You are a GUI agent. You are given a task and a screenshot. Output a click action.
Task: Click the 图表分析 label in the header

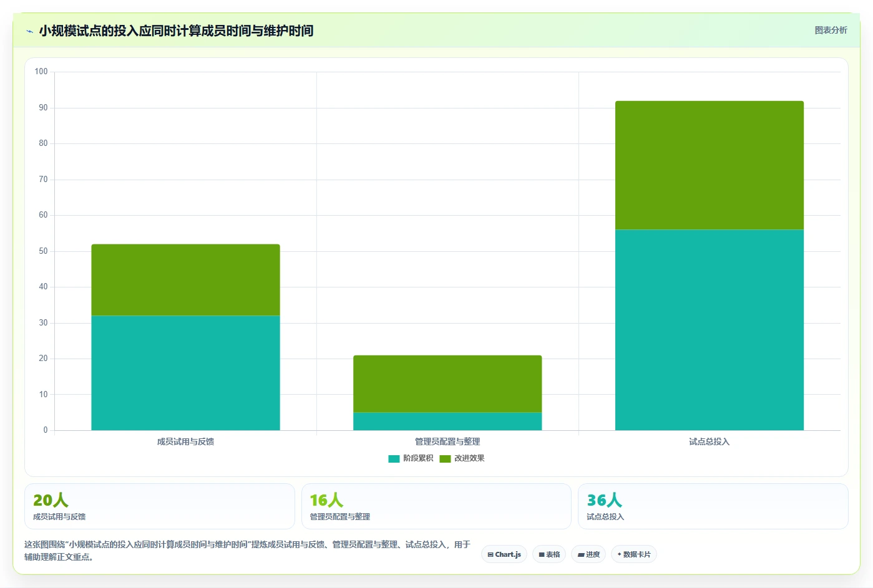point(831,30)
